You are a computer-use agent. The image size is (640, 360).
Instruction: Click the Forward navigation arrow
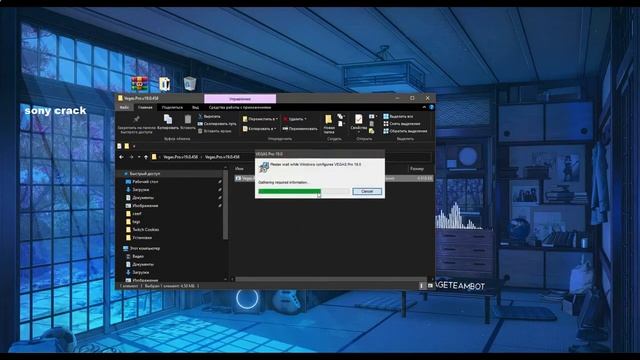pos(131,157)
